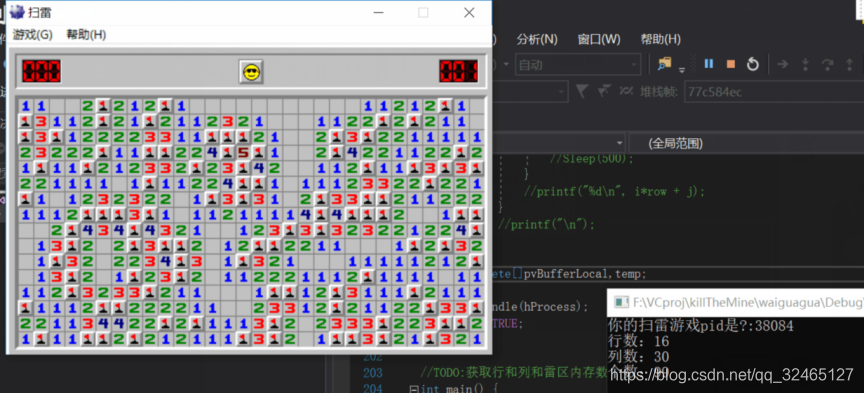
Task: Pause debugging with the blue pause icon
Action: click(x=709, y=64)
